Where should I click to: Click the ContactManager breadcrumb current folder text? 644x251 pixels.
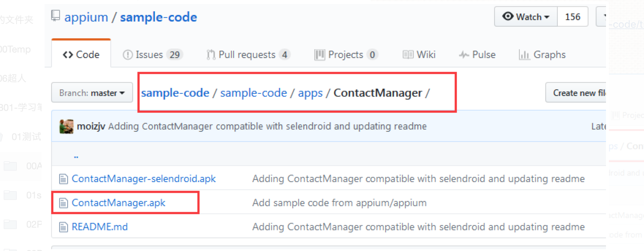[x=378, y=93]
